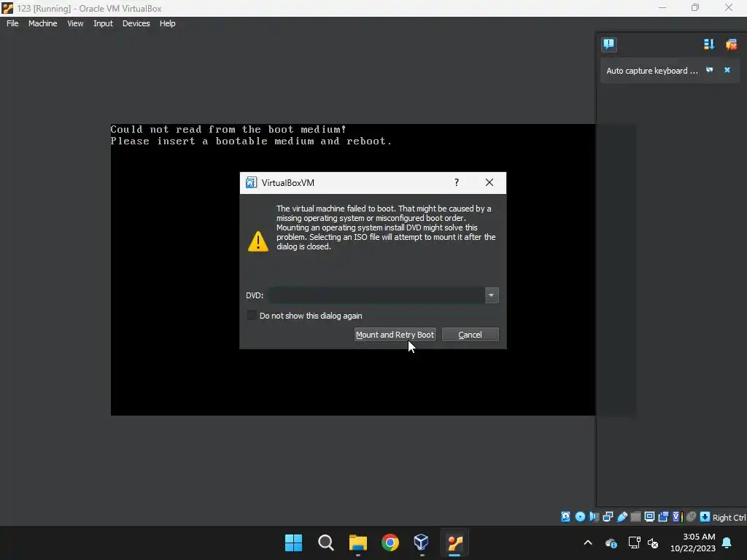The width and height of the screenshot is (747, 560).
Task: Open the View menu
Action: click(75, 23)
